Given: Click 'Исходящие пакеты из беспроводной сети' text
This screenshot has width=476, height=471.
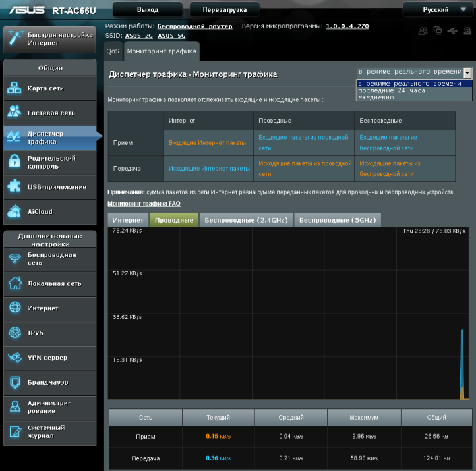Looking at the screenshot, I should coord(390,169).
